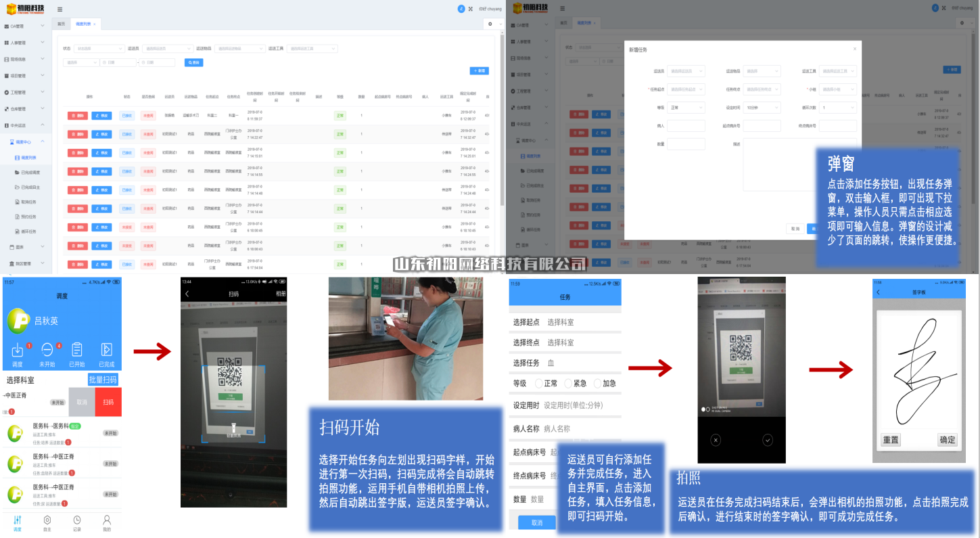
Task: Tap the camera cancel X circle icon
Action: pyautogui.click(x=716, y=440)
